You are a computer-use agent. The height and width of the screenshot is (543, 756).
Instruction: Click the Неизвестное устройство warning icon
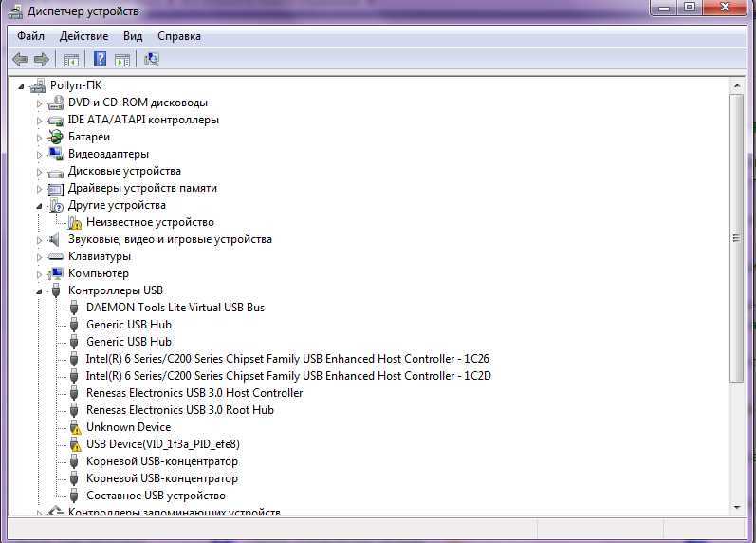click(x=74, y=222)
